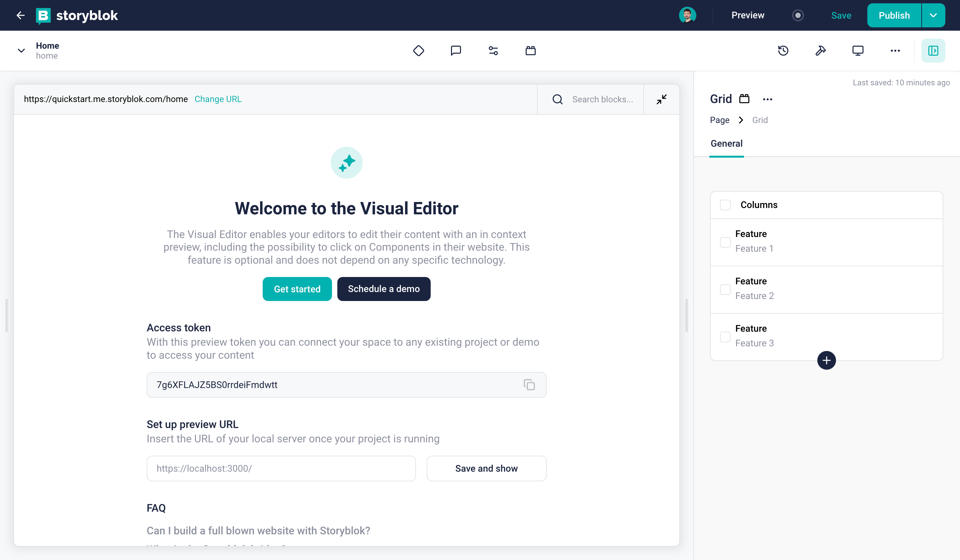Click the left preview resize handle
Image resolution: width=960 pixels, height=560 pixels.
click(x=6, y=315)
